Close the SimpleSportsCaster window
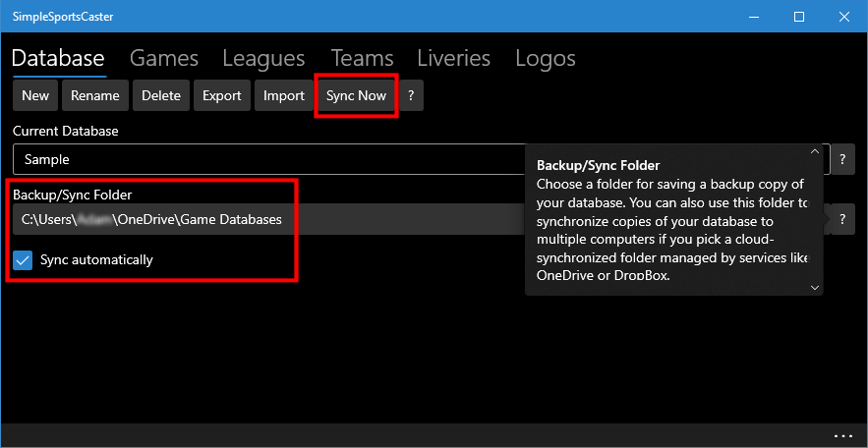 843,17
